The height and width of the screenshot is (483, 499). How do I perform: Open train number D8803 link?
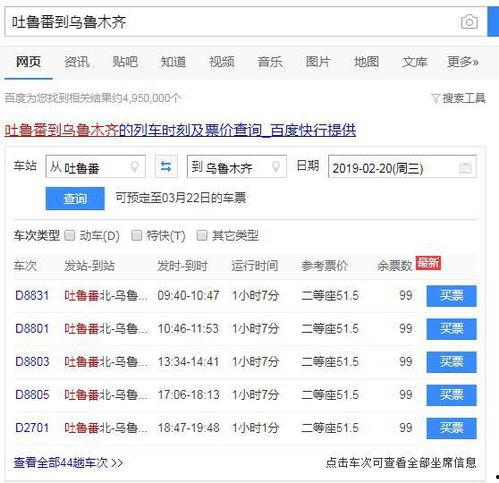[32, 362]
